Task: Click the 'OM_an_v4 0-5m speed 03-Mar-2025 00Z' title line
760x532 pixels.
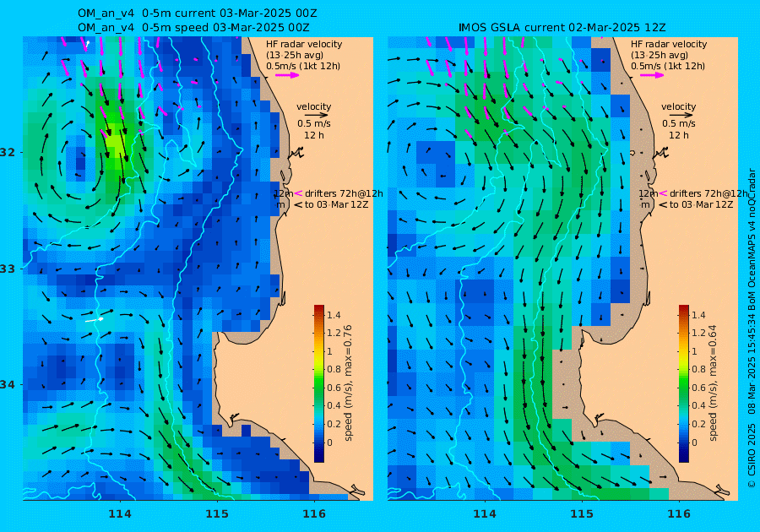Action: 193,28
